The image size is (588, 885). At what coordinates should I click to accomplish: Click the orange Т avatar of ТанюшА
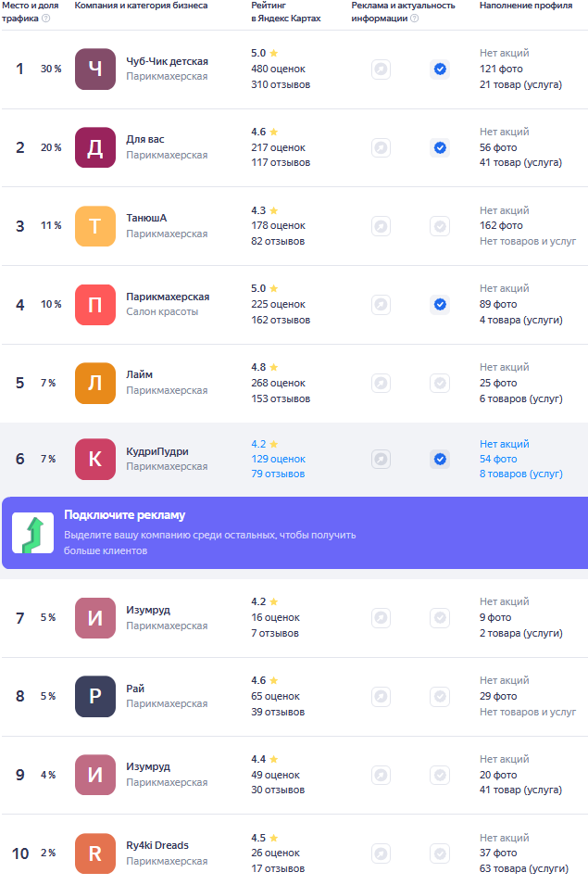(x=95, y=226)
